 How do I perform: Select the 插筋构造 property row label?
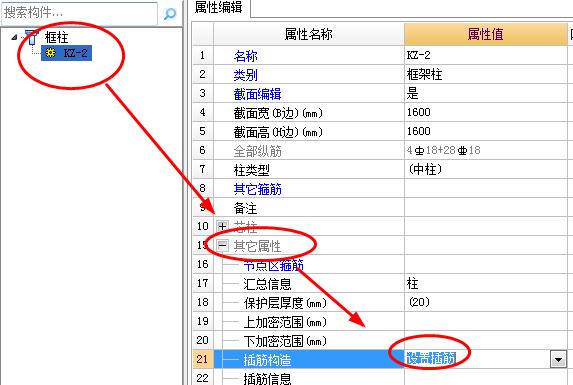[267, 360]
